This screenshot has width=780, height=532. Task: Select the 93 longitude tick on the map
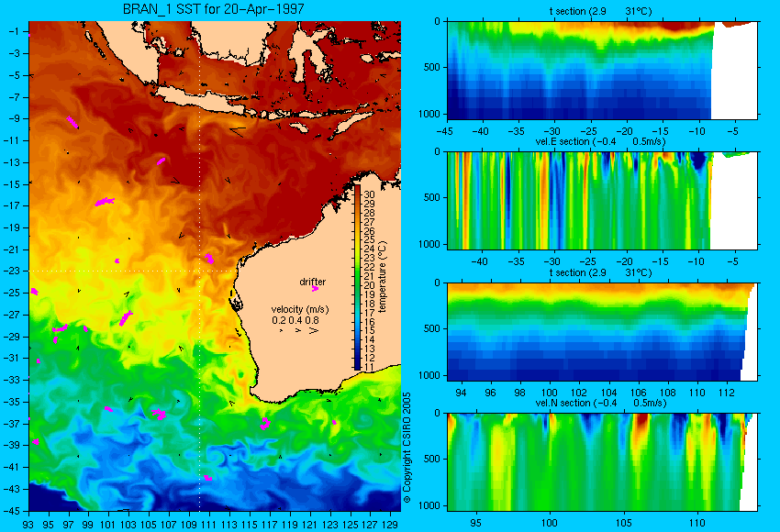(x=28, y=524)
